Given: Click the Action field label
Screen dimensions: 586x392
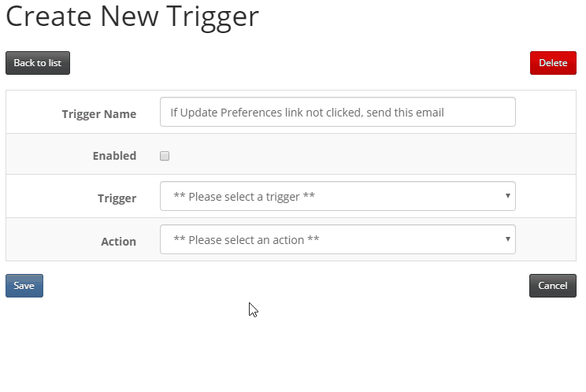Looking at the screenshot, I should coord(118,242).
